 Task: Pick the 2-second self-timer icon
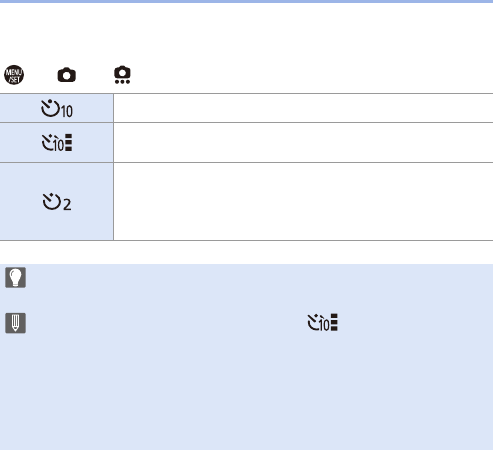pos(57,202)
